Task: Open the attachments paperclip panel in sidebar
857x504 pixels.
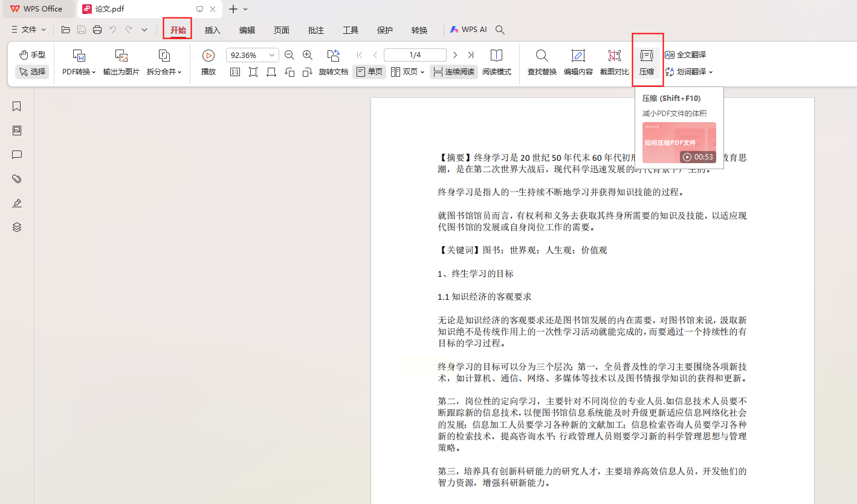Action: pyautogui.click(x=17, y=179)
